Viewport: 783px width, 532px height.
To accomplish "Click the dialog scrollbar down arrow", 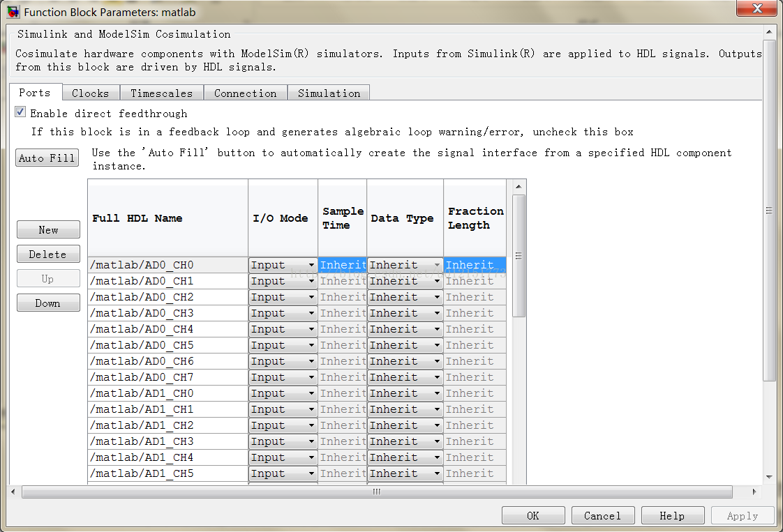I will pos(769,477).
